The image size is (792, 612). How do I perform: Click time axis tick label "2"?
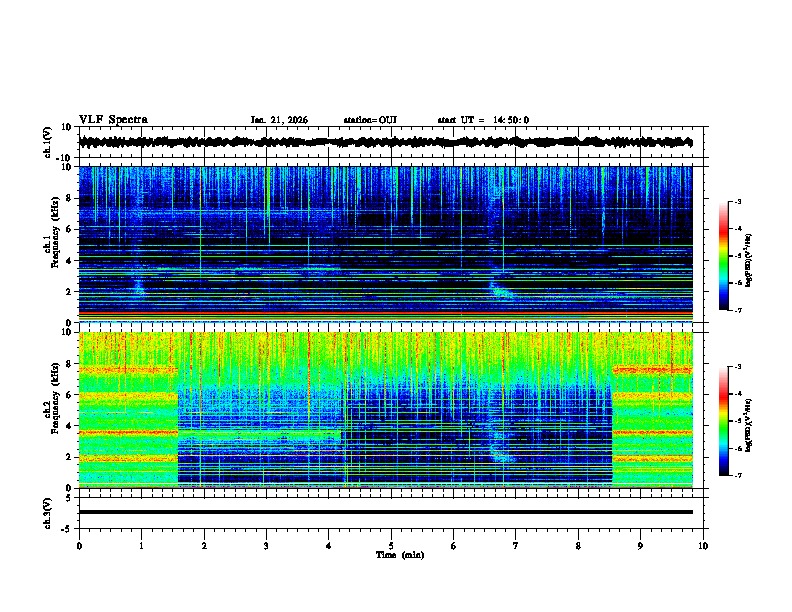(204, 546)
